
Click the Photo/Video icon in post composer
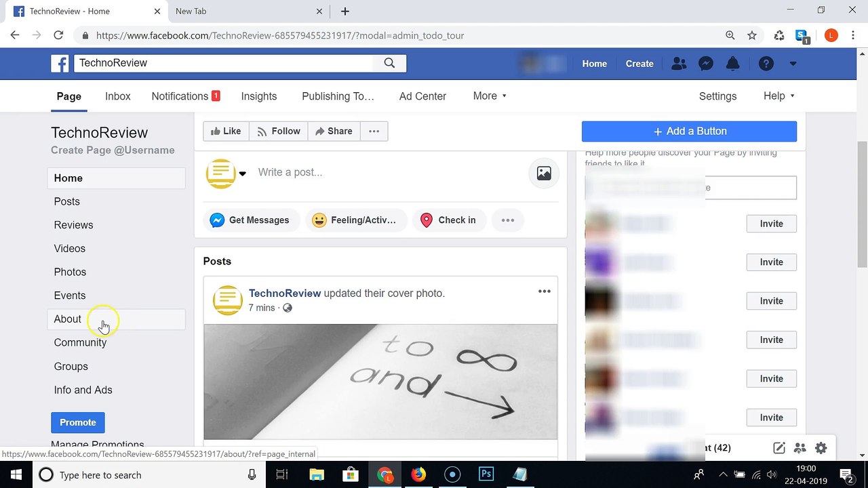(544, 174)
